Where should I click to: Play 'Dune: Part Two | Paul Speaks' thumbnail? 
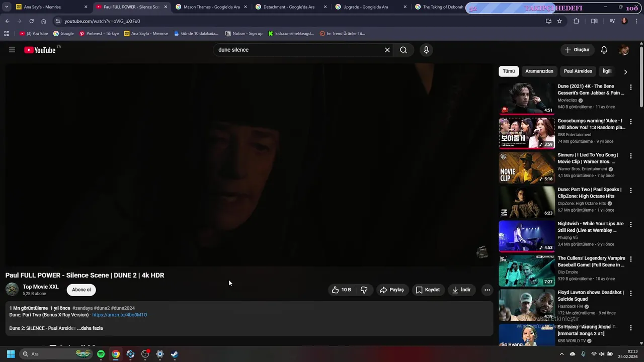click(527, 202)
